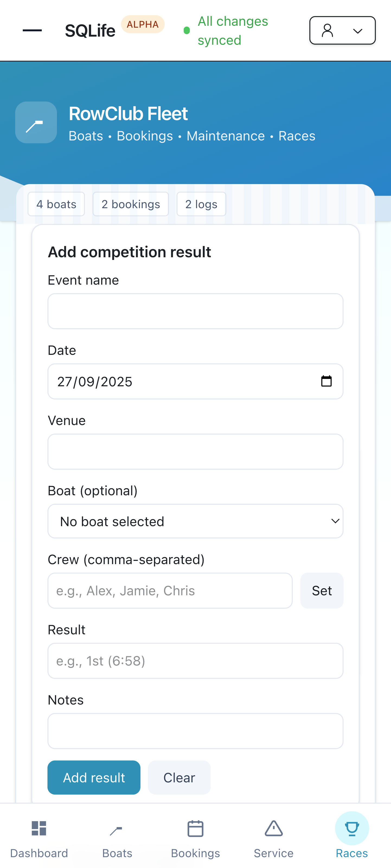Click the 4 boats chip
The height and width of the screenshot is (868, 391).
coord(56,204)
